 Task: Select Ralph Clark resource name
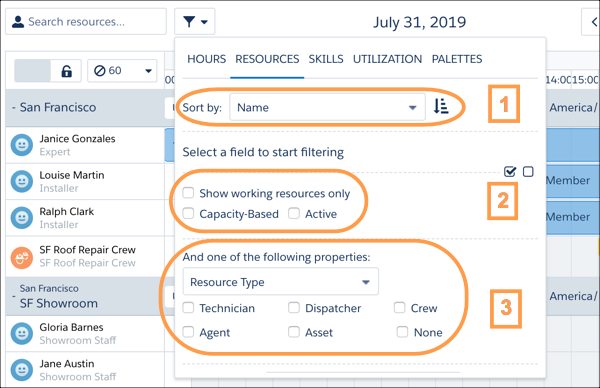click(x=67, y=211)
